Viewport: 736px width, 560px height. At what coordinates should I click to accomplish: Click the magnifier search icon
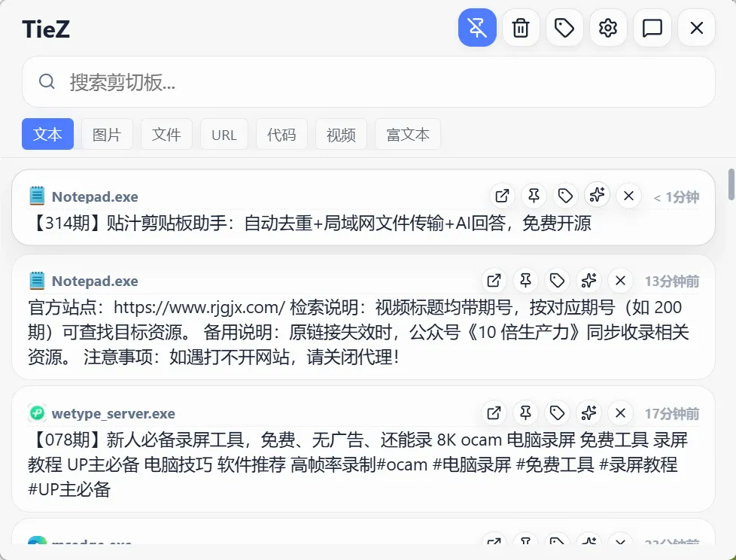click(x=47, y=82)
